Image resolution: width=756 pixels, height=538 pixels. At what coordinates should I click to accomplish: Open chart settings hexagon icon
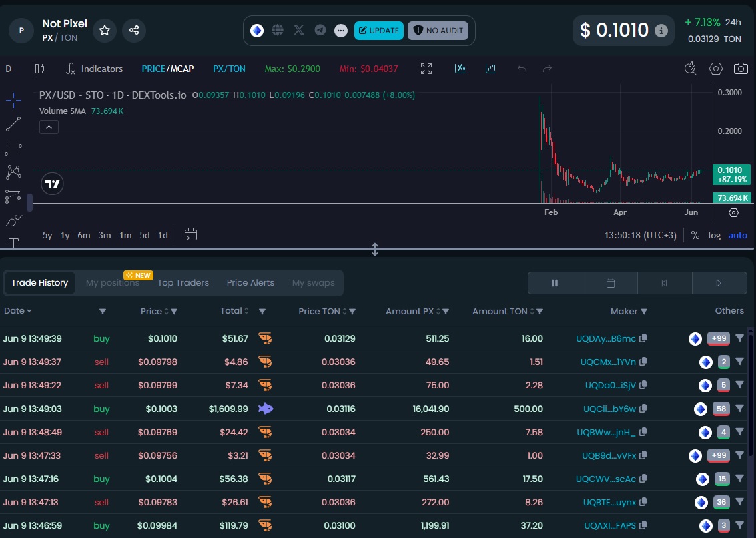click(716, 69)
